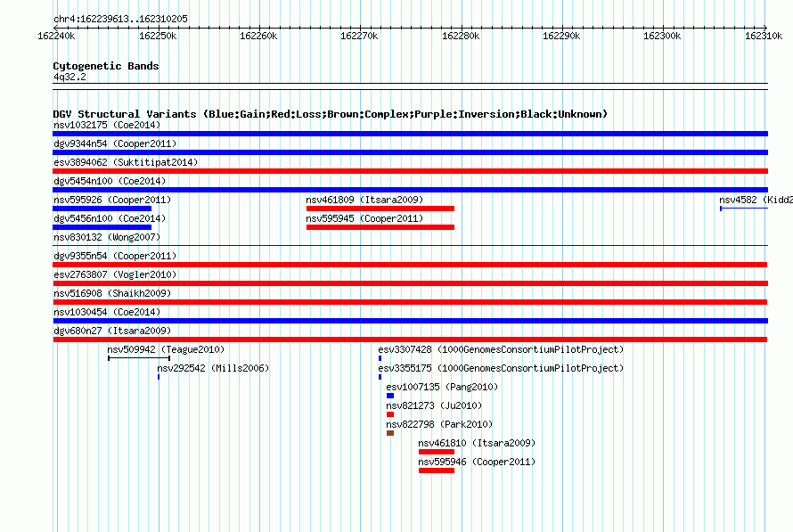Click the esv3307428 small blue marker
This screenshot has width=793, height=532.
pos(380,358)
